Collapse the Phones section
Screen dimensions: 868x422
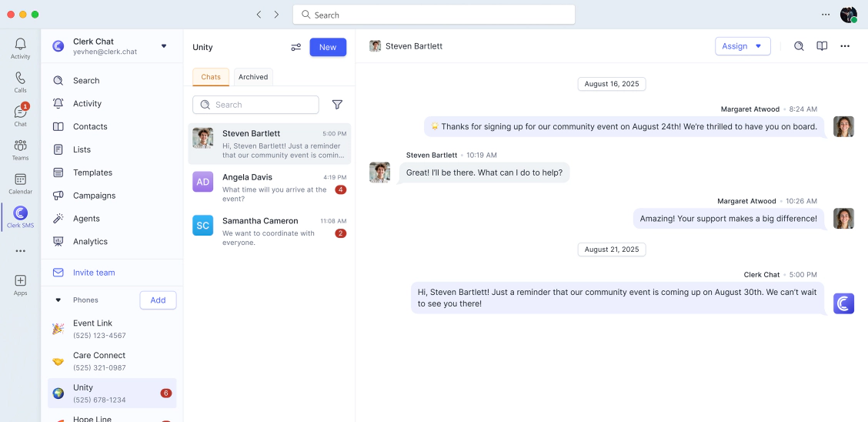tap(58, 300)
